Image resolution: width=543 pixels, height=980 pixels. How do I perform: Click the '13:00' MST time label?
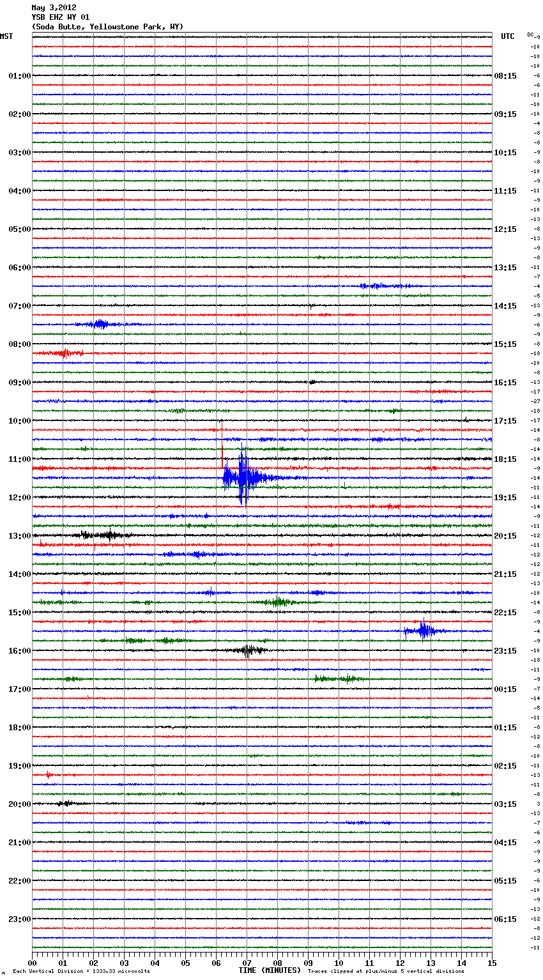click(19, 536)
